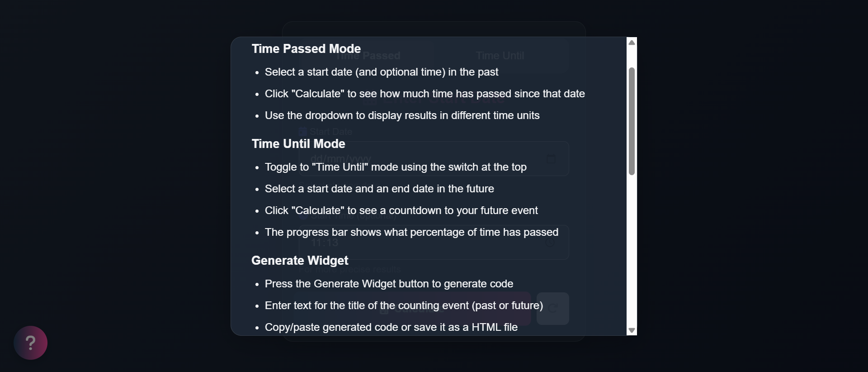Image resolution: width=868 pixels, height=372 pixels.
Task: Select the Time Until tab
Action: [x=500, y=56]
